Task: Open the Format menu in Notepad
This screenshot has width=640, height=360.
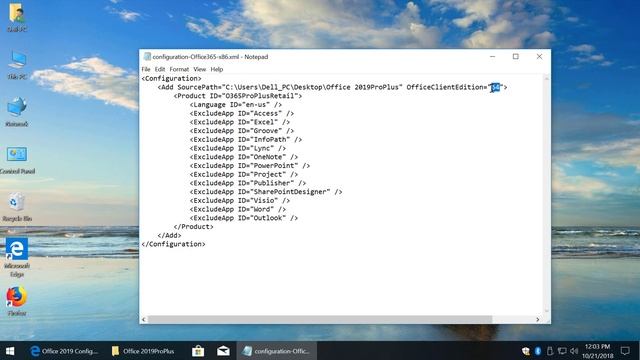Action: click(179, 69)
